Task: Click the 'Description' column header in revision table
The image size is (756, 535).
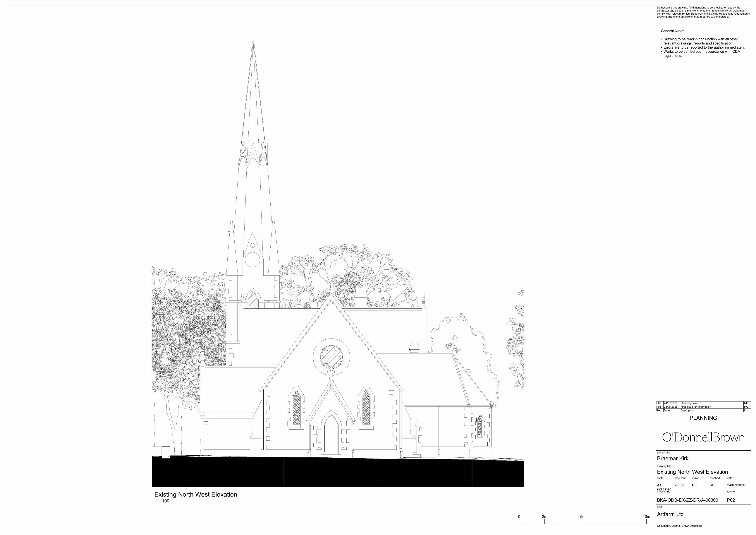Action: (x=687, y=411)
